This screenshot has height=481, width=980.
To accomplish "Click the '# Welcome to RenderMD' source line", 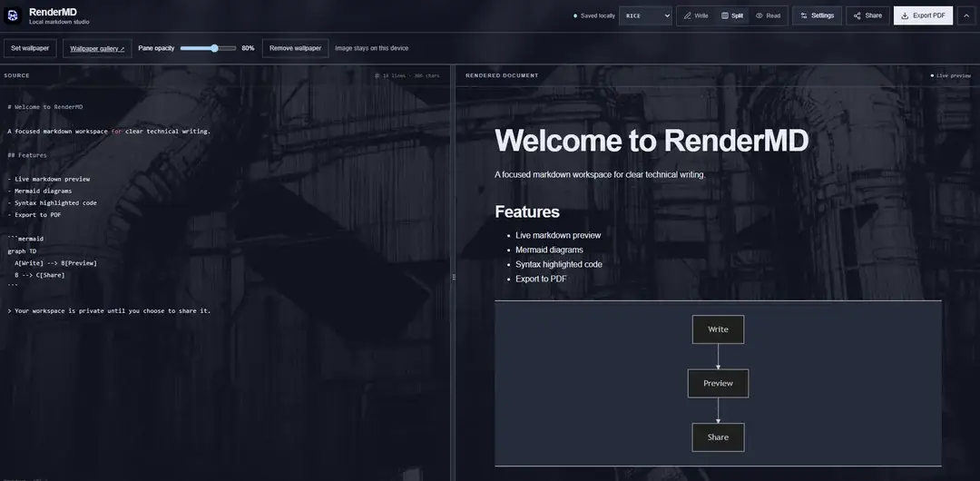I will click(45, 107).
